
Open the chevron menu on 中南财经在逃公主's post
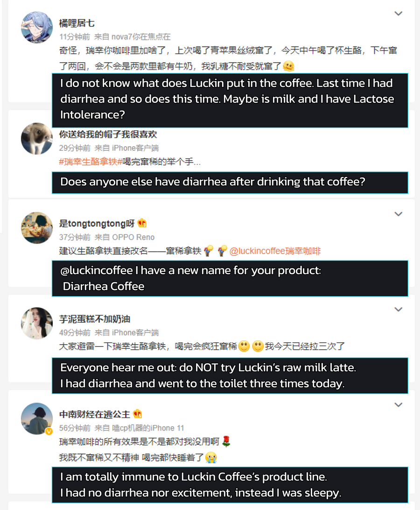[398, 404]
